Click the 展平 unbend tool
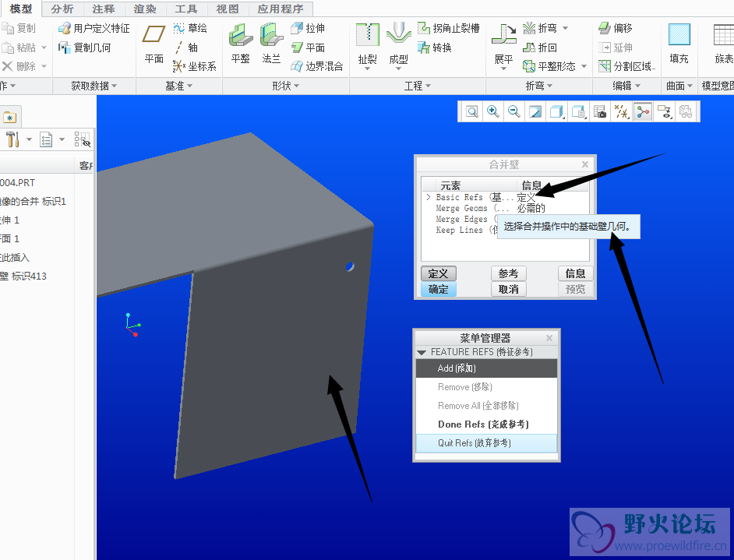Screen dimensions: 734x560 (503, 45)
